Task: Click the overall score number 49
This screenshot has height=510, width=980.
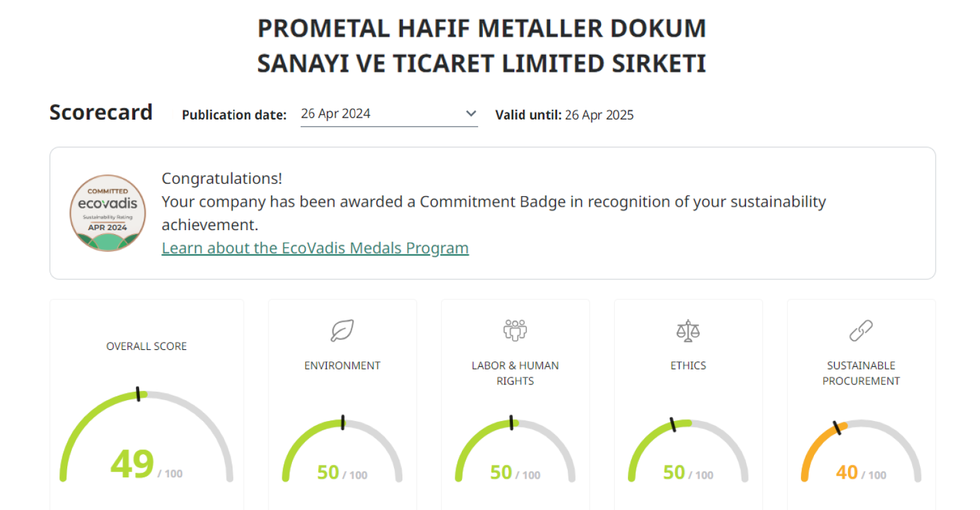Action: pyautogui.click(x=132, y=464)
